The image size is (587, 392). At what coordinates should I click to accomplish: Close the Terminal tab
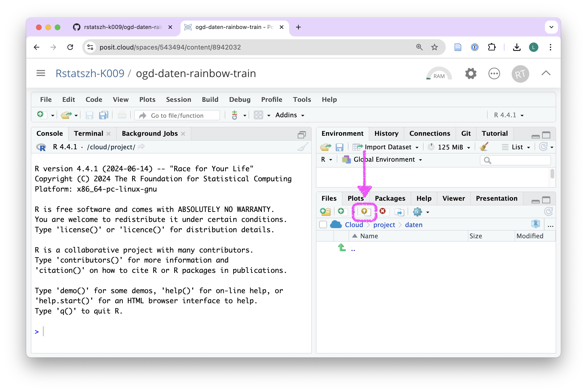pyautogui.click(x=108, y=133)
